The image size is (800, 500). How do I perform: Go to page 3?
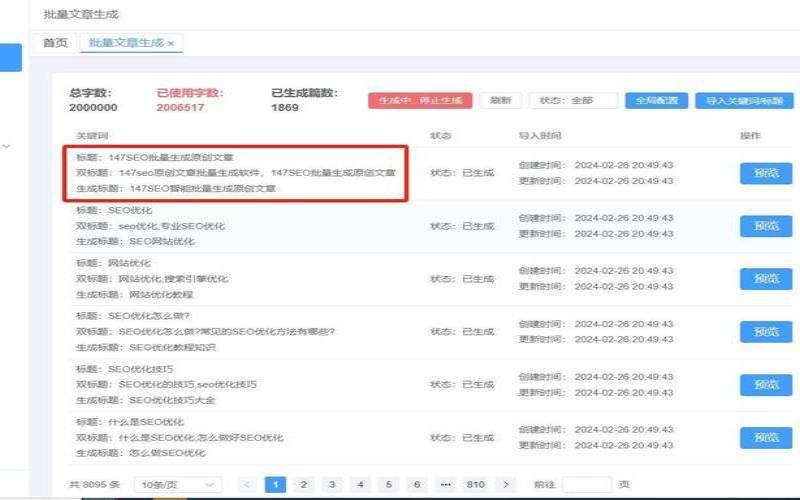click(332, 484)
